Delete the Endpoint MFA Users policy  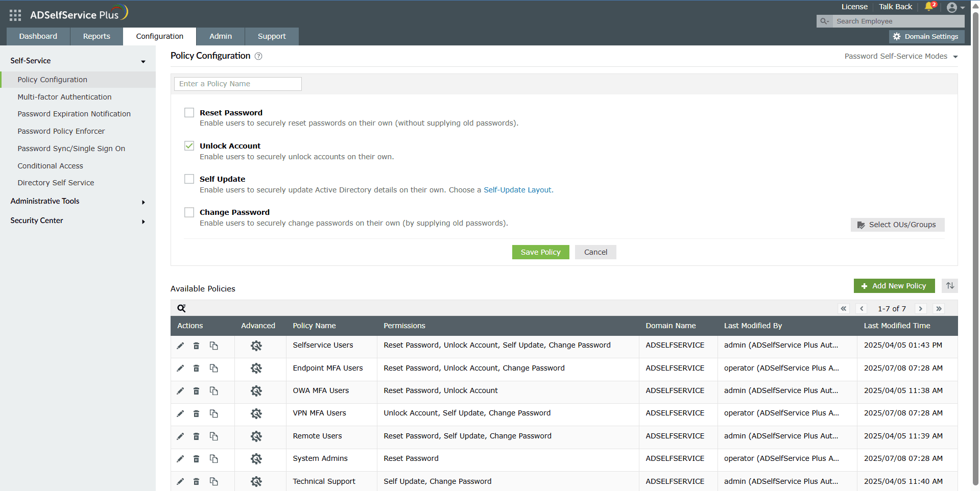[x=196, y=368]
